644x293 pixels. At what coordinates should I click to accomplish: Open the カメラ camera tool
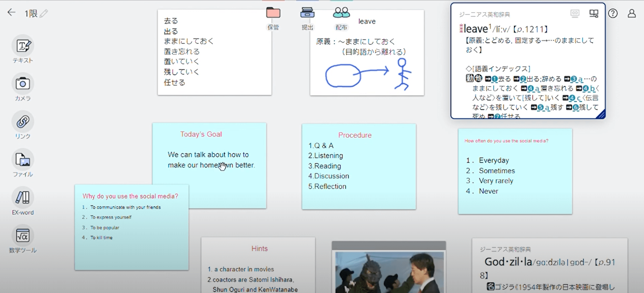[23, 84]
